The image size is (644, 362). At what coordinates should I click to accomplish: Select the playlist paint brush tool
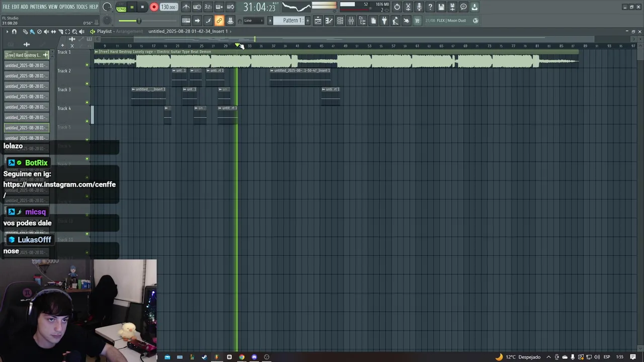click(x=32, y=32)
